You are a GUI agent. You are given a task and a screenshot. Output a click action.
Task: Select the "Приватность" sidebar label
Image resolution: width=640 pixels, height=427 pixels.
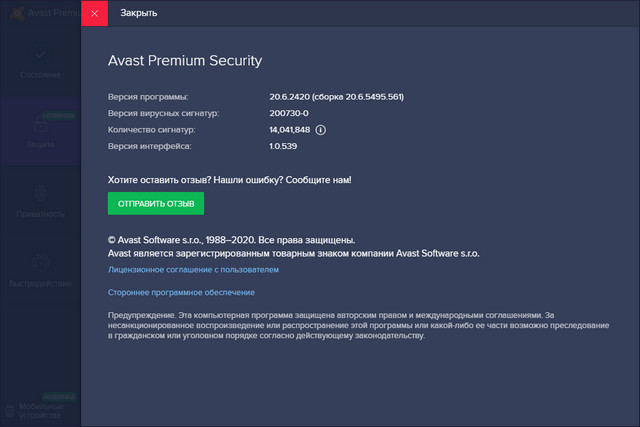(40, 214)
